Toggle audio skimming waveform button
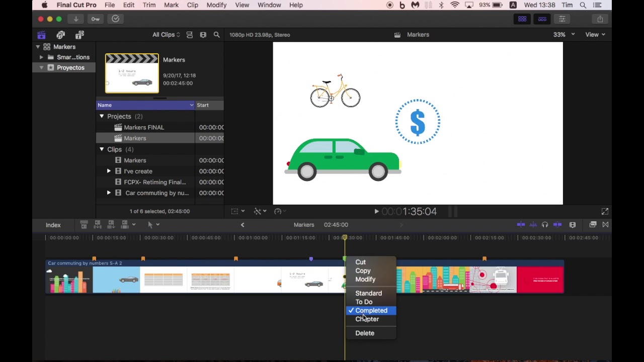 click(x=533, y=225)
